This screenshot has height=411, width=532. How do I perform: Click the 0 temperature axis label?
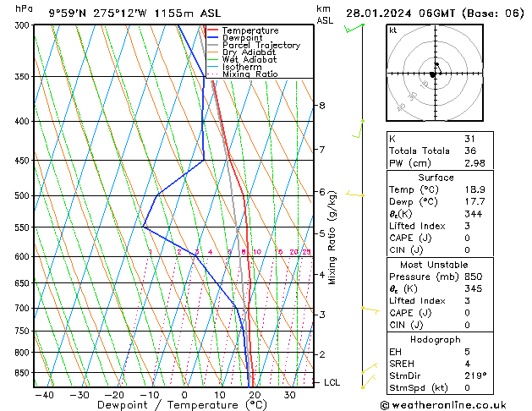184,395
